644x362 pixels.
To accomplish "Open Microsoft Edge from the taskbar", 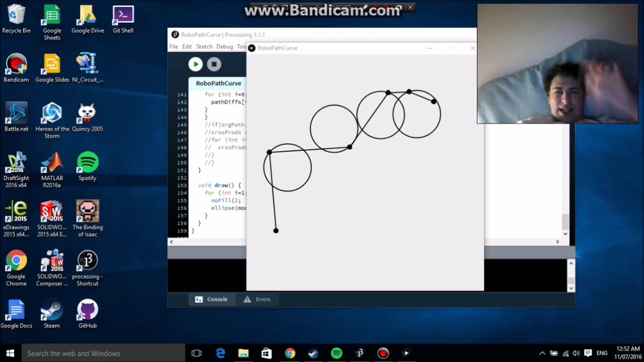I will point(220,353).
